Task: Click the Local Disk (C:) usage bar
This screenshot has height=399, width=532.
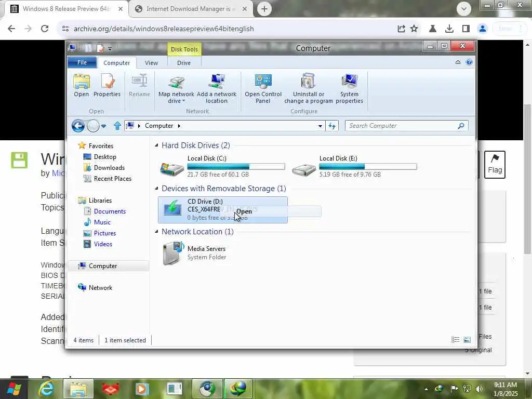Action: tap(236, 166)
